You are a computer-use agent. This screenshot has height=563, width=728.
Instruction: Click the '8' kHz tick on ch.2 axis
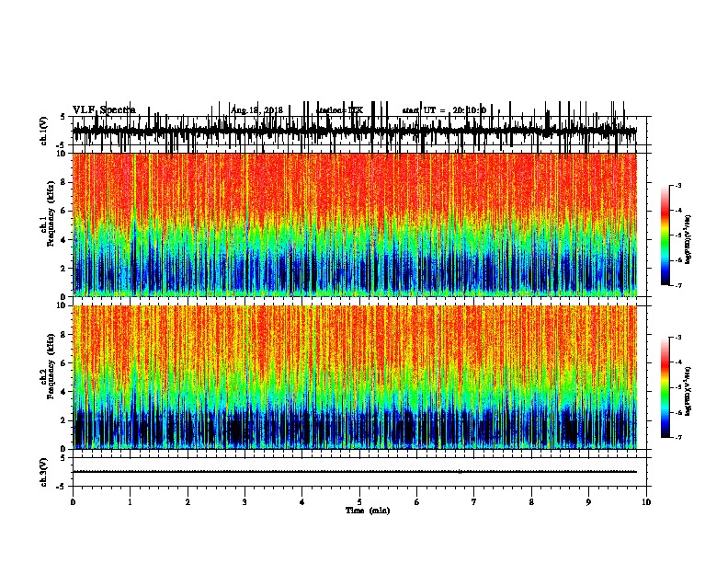pos(64,335)
